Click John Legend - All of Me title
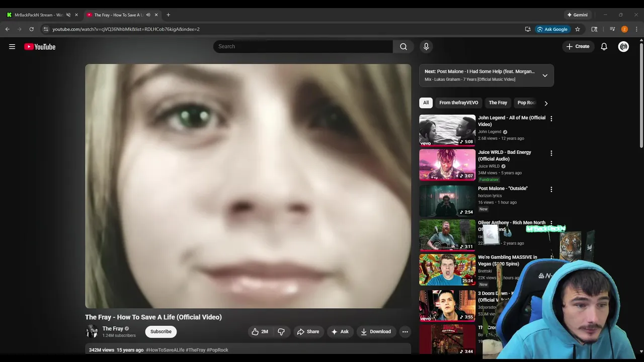The height and width of the screenshot is (362, 644). point(511,121)
